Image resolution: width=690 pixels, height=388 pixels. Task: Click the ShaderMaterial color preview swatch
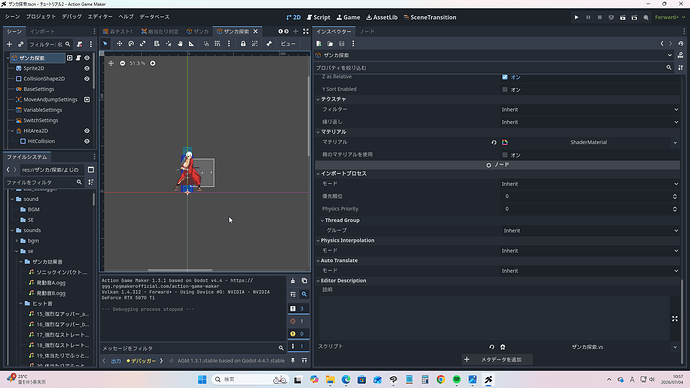pos(505,142)
